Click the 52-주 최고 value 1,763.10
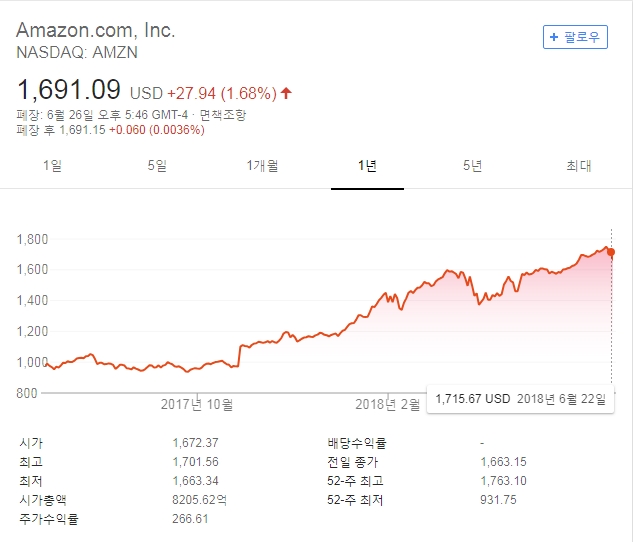633x542 pixels. (505, 481)
